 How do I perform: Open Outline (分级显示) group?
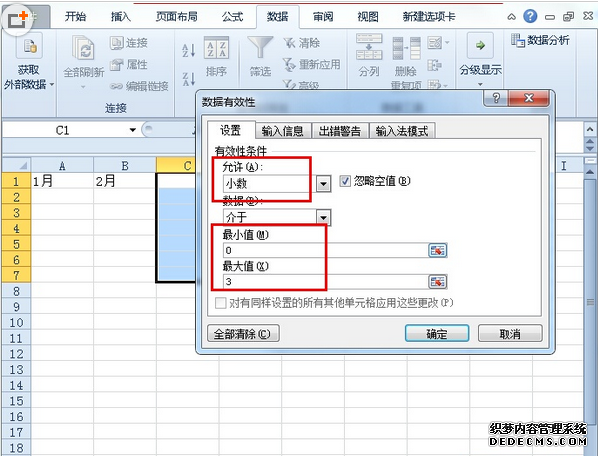(480, 59)
